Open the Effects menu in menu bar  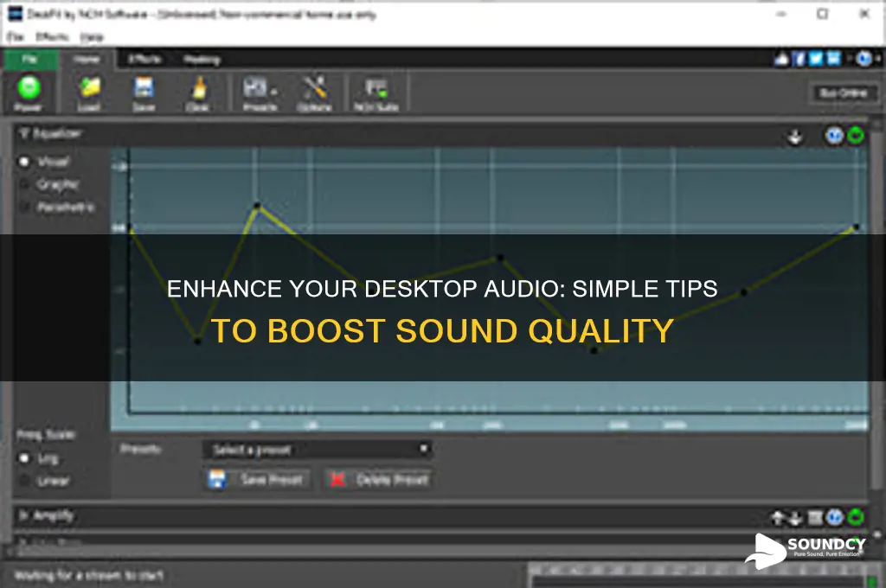[x=52, y=36]
